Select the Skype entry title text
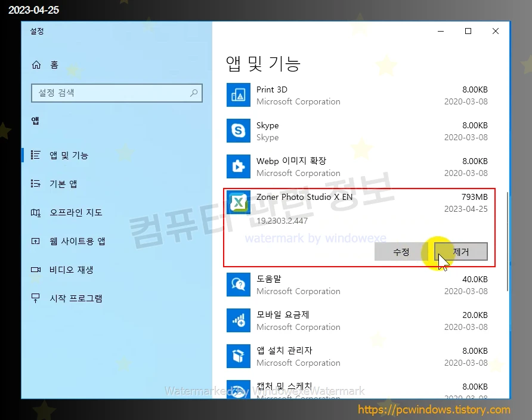532x420 pixels. [267, 125]
